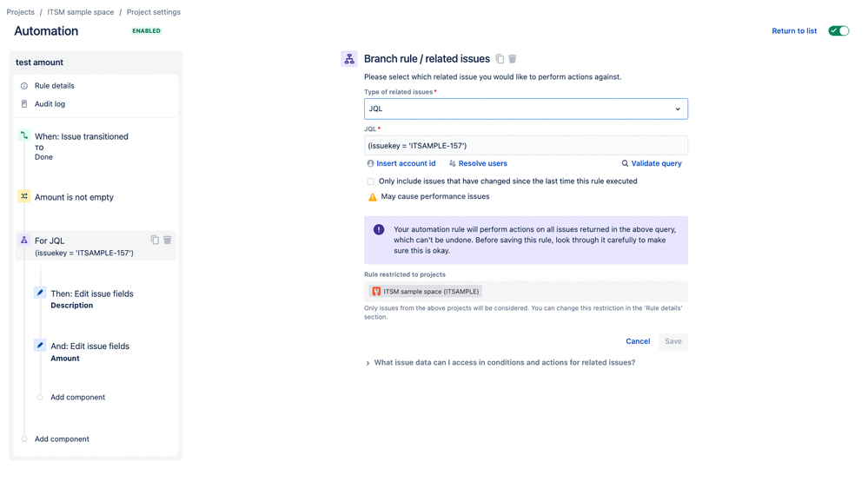Add component at the rule's root level
The width and height of the screenshot is (868, 488).
point(62,439)
